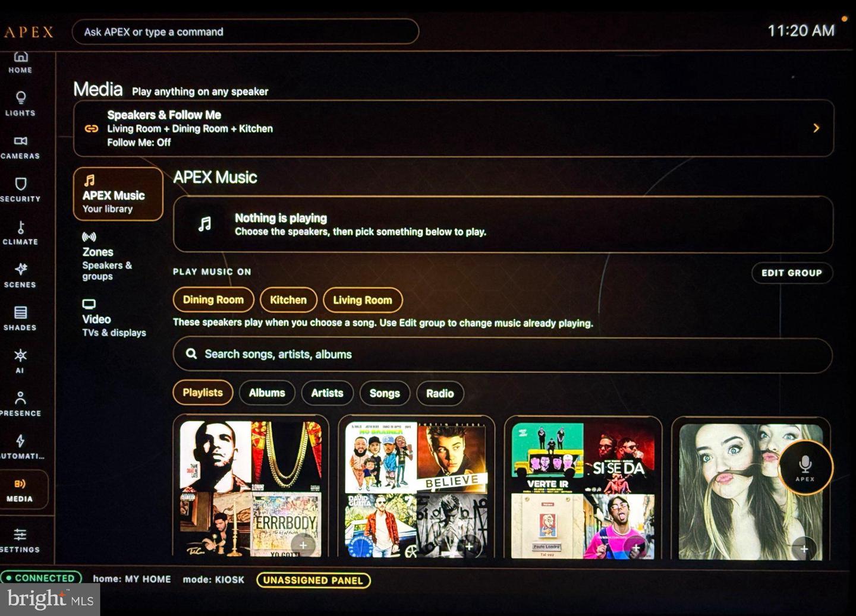The width and height of the screenshot is (856, 616).
Task: Open the AI section
Action: 20,361
